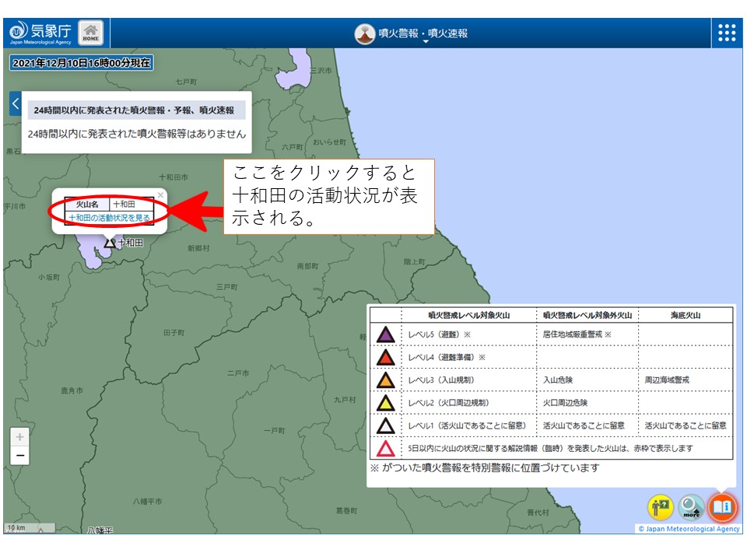This screenshot has height=560, width=747.
Task: Click the 2021年12月10日 timestamp label
Action: [81, 63]
